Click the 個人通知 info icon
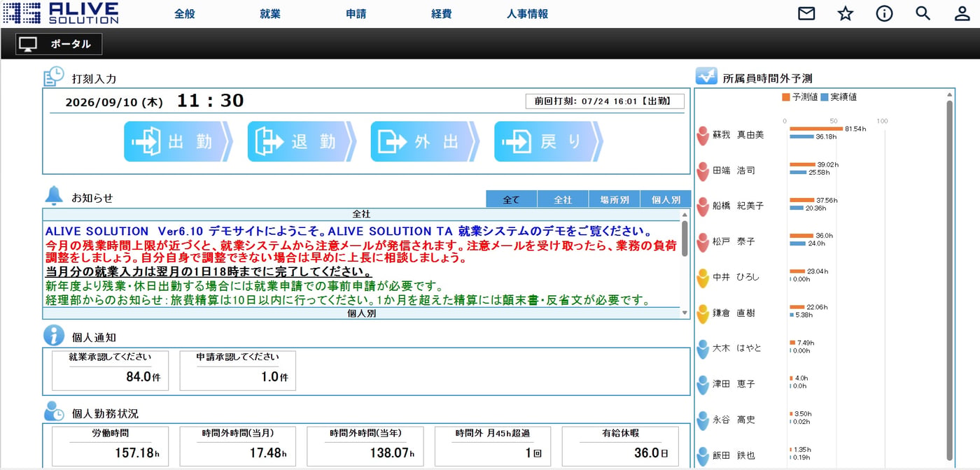Image resolution: width=980 pixels, height=470 pixels. 54,336
